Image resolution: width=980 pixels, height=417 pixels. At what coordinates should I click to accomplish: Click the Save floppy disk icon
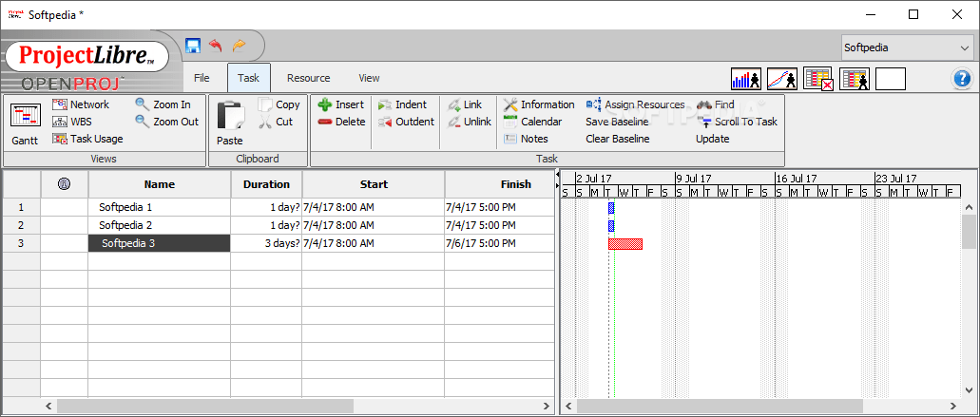point(193,46)
